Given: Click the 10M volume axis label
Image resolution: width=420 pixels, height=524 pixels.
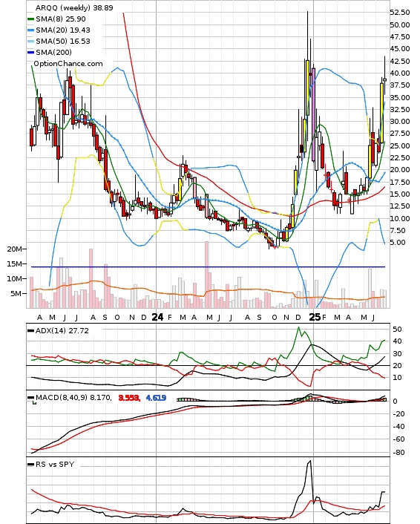Looking at the screenshot, I should 15,279.
